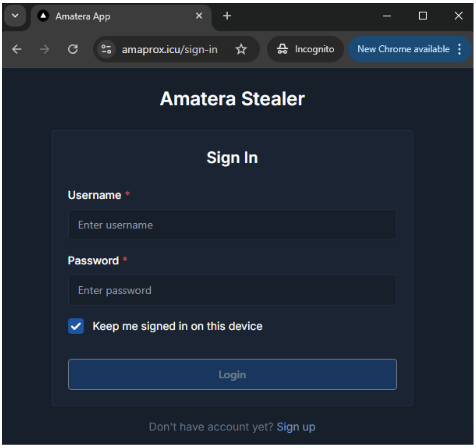Open browser menu via three vertical dots
This screenshot has width=476, height=448.
coord(459,49)
